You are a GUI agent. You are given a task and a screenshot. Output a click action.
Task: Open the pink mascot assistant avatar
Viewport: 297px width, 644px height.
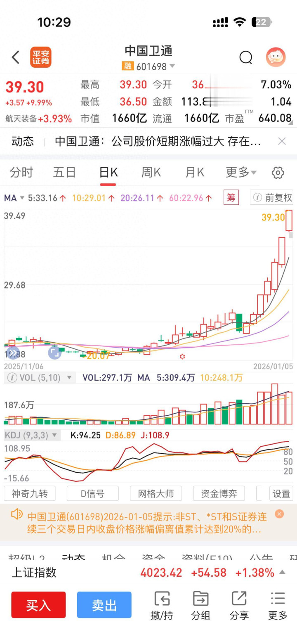[x=276, y=57]
